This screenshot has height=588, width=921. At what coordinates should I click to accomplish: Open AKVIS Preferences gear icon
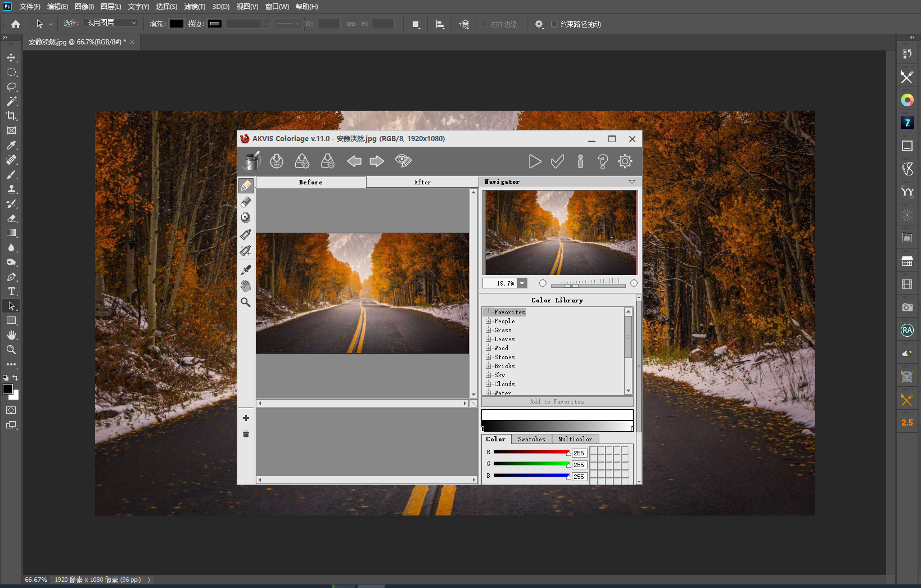(625, 162)
